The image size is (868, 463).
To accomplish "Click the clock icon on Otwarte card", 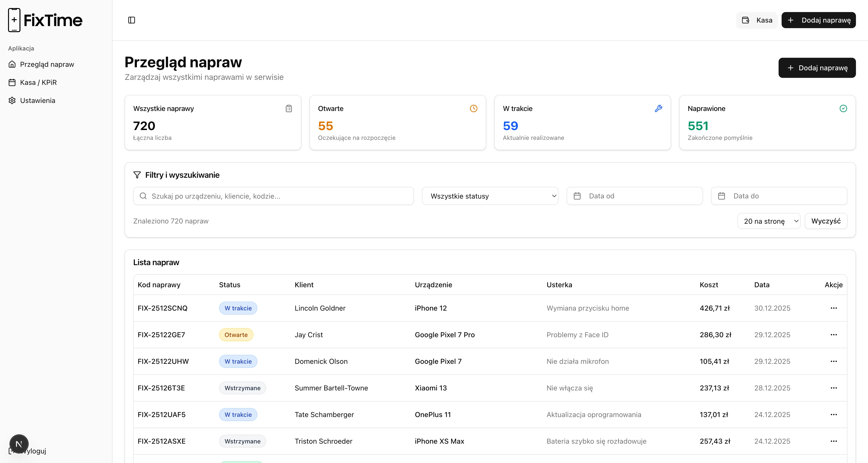I will [x=473, y=108].
